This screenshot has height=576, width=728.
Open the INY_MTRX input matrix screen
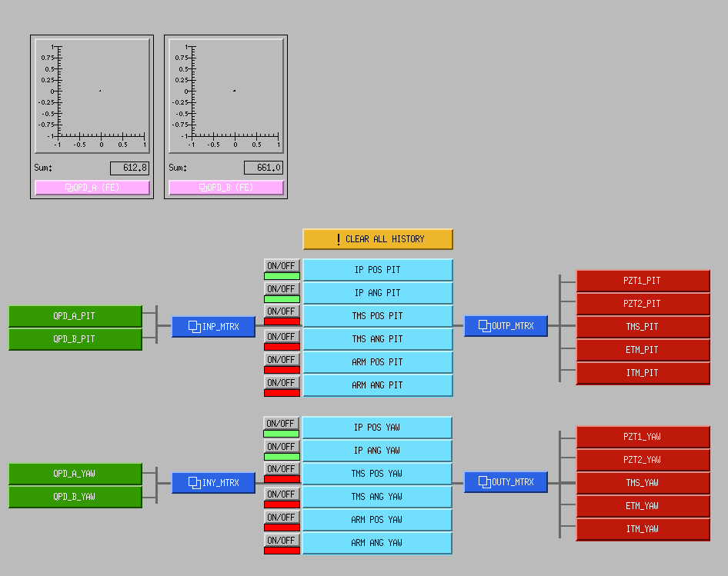(214, 483)
